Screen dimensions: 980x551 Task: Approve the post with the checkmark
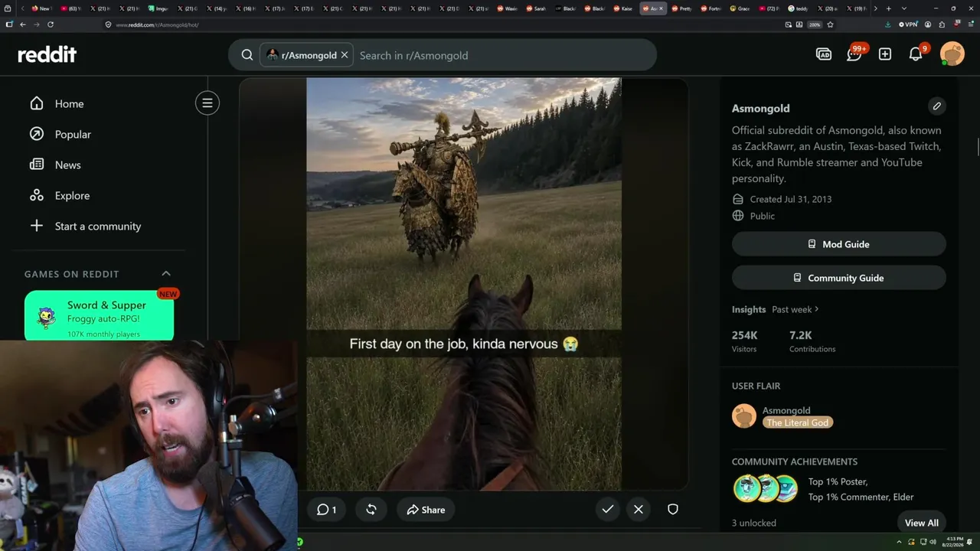coord(608,510)
